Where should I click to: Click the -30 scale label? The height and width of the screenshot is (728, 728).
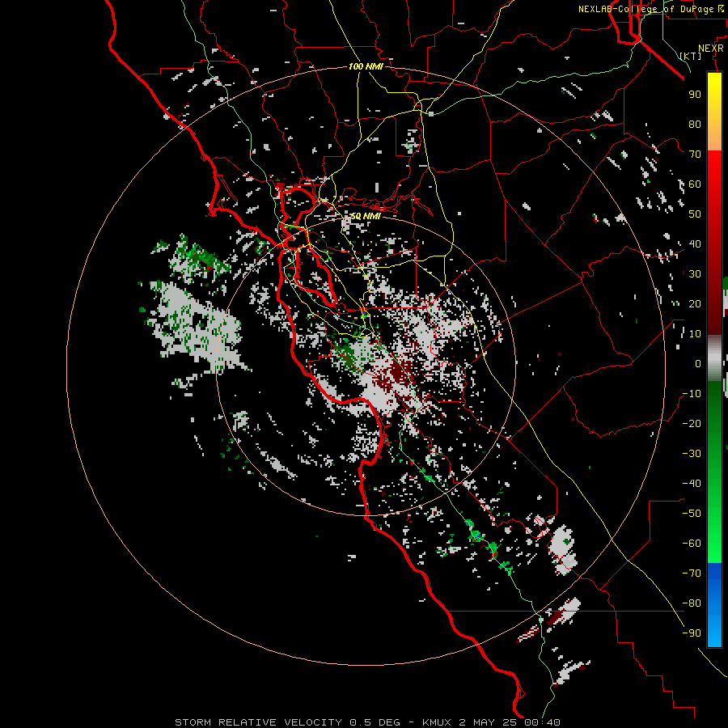pyautogui.click(x=692, y=454)
